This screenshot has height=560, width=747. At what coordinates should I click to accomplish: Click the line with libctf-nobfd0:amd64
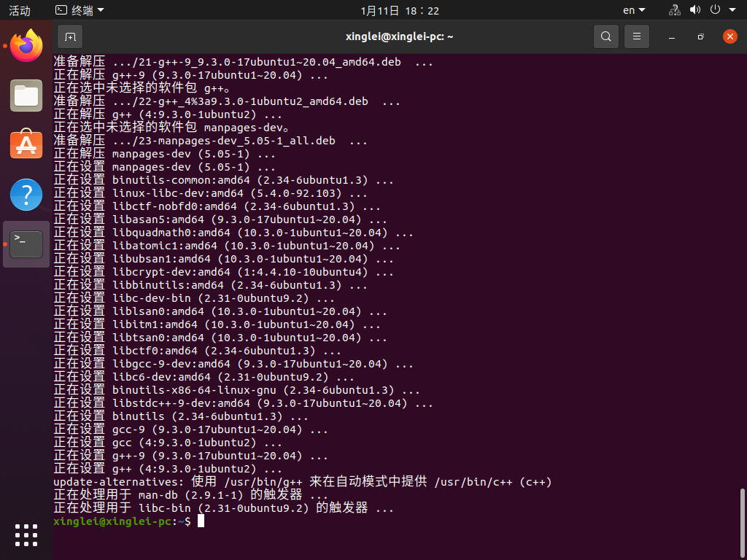pos(217,206)
